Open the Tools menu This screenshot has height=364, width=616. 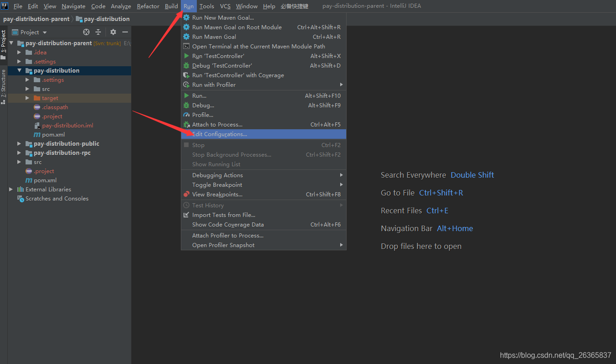click(x=206, y=6)
